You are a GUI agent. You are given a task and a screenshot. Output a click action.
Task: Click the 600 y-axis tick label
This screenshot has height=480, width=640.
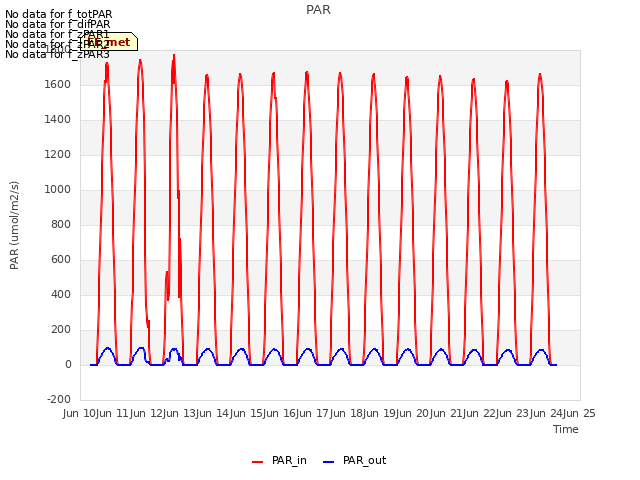pyautogui.click(x=61, y=260)
